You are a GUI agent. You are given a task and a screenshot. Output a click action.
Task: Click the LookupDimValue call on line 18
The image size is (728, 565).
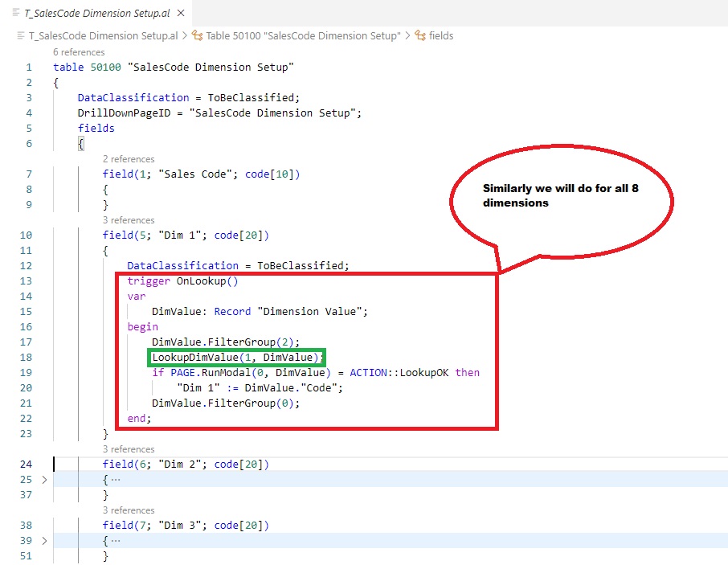(x=194, y=358)
